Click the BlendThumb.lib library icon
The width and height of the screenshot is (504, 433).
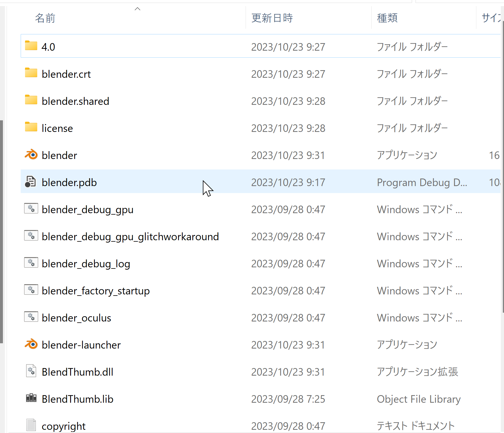pyautogui.click(x=31, y=398)
